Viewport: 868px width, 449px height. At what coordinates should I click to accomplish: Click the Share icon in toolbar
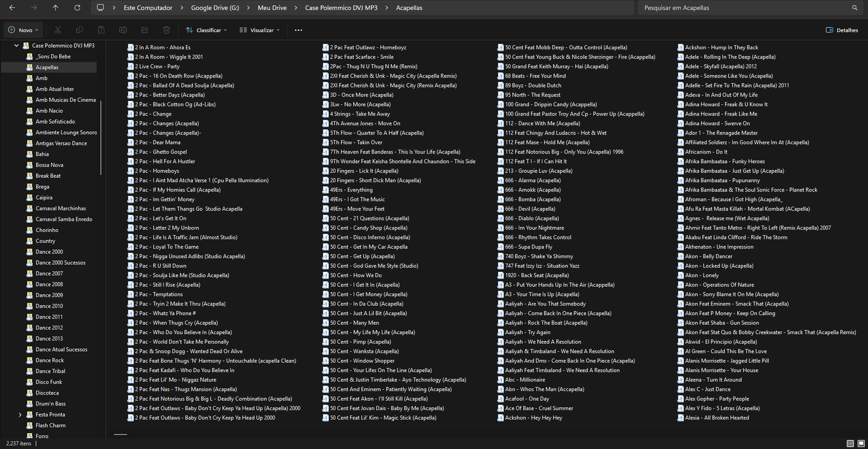pyautogui.click(x=144, y=30)
